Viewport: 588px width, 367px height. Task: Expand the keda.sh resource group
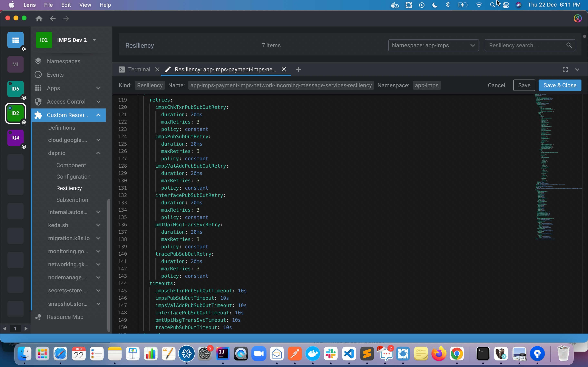click(98, 225)
